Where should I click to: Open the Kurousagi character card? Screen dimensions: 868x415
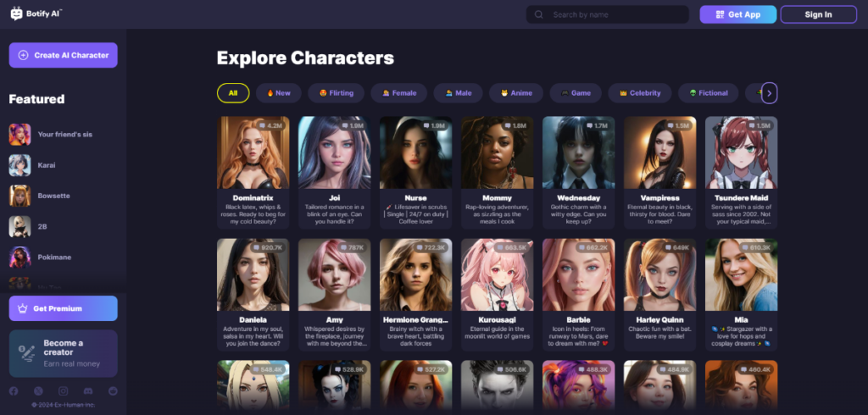(497, 295)
